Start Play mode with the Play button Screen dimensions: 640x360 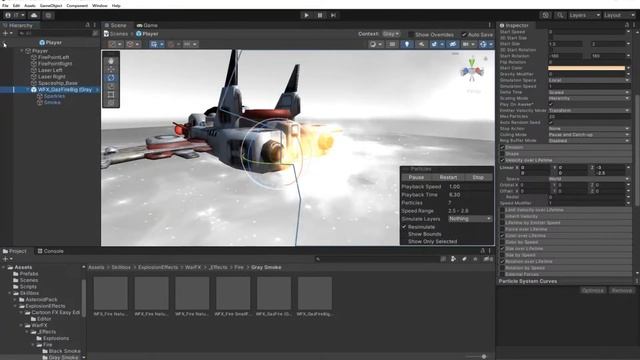[x=306, y=15]
